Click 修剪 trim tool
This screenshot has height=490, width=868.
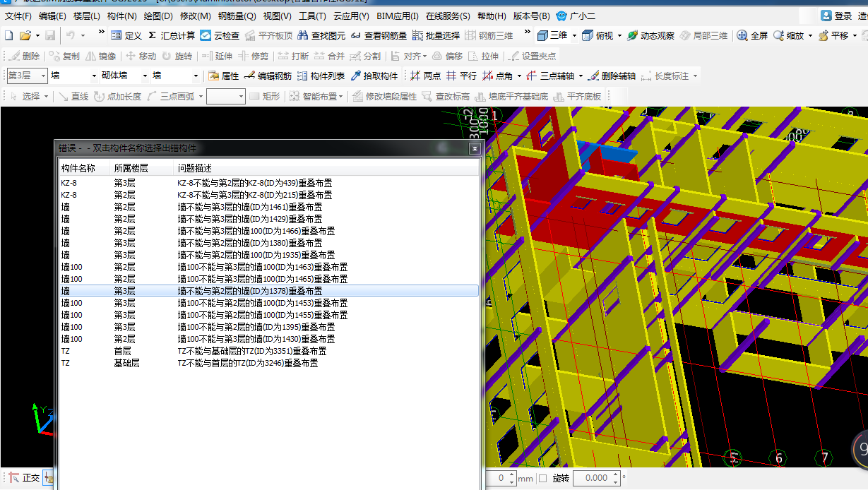(x=253, y=56)
